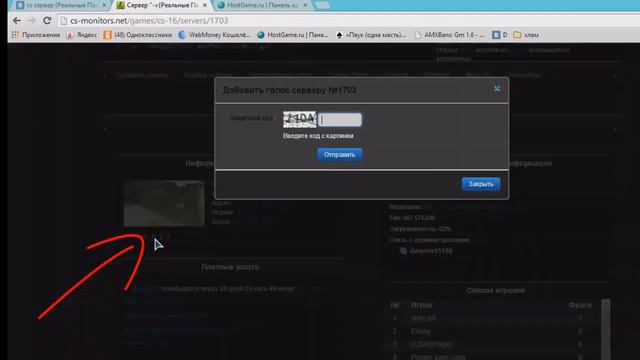The height and width of the screenshot is (360, 640).
Task: Click the 'Фраги' column header
Action: click(x=580, y=305)
